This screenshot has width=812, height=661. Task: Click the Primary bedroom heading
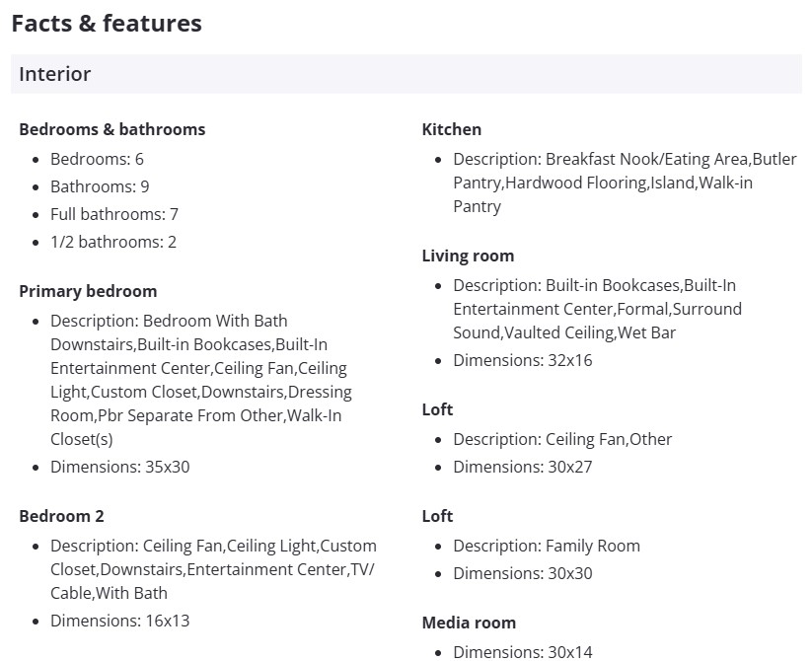click(88, 291)
